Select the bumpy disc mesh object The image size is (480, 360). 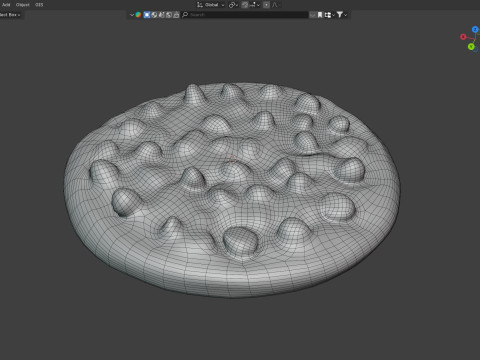pyautogui.click(x=232, y=189)
